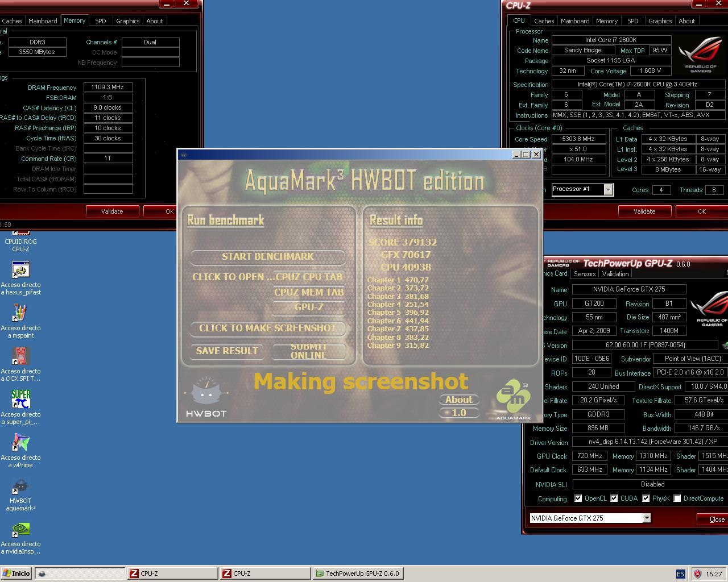The height and width of the screenshot is (582, 728).
Task: Click the ROG logo in CPU-Z CPU window
Action: 701,55
